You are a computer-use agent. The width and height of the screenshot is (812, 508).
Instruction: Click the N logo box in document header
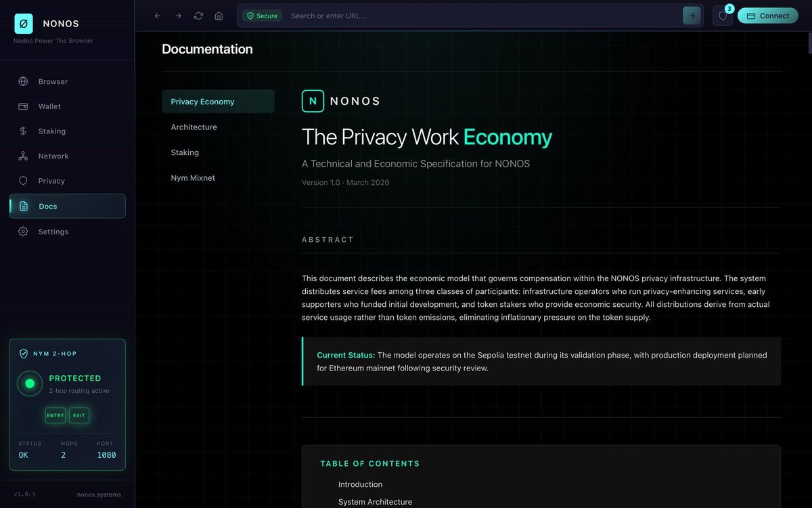[313, 101]
